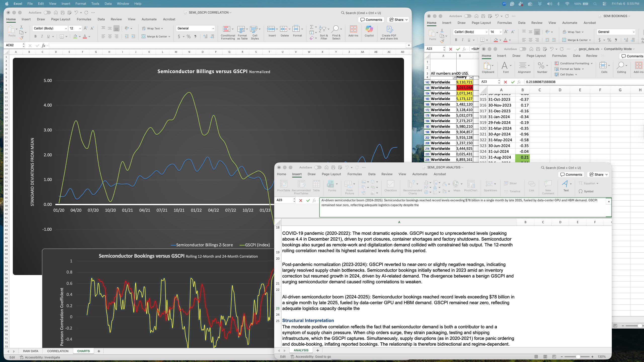Open the Calibri (Body) font dropdown
This screenshot has height=362, width=644.
pos(66,28)
